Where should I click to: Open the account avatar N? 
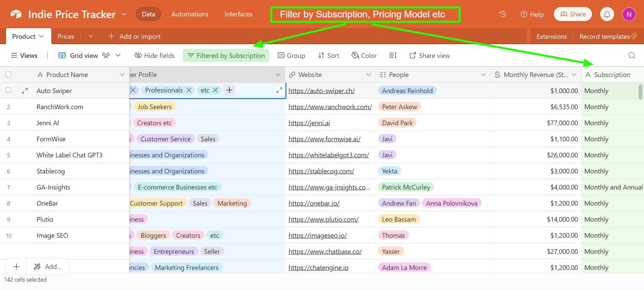[629, 14]
